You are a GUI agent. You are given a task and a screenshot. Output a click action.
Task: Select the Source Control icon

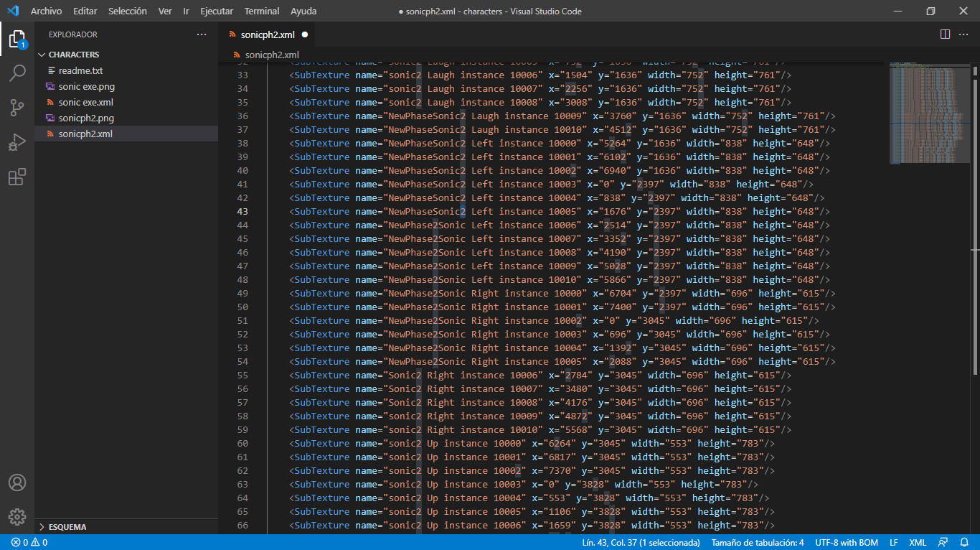coord(17,106)
